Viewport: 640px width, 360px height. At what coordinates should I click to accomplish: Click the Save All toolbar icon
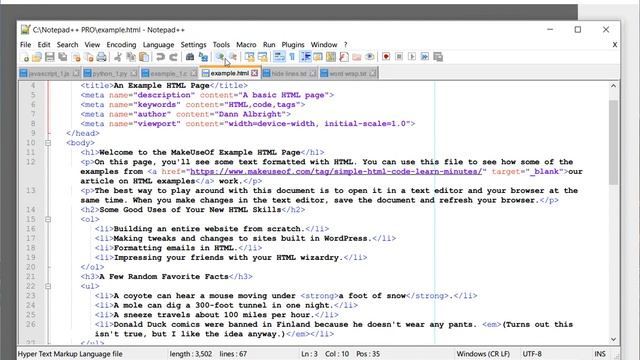63,57
